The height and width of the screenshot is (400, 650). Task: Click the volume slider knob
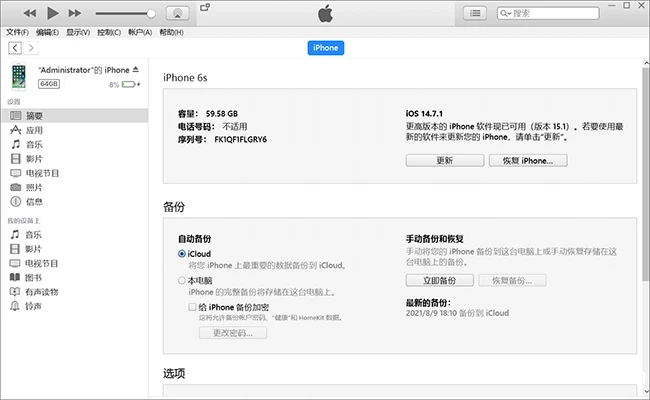click(x=151, y=14)
